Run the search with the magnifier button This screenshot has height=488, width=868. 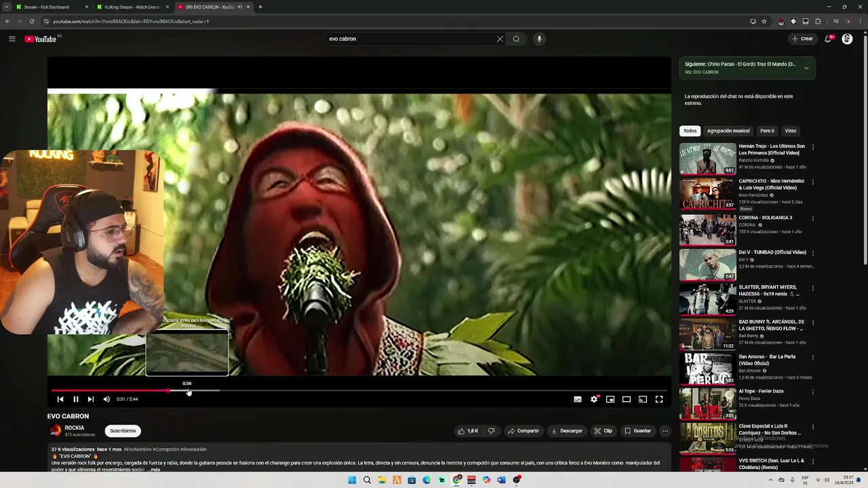point(516,39)
